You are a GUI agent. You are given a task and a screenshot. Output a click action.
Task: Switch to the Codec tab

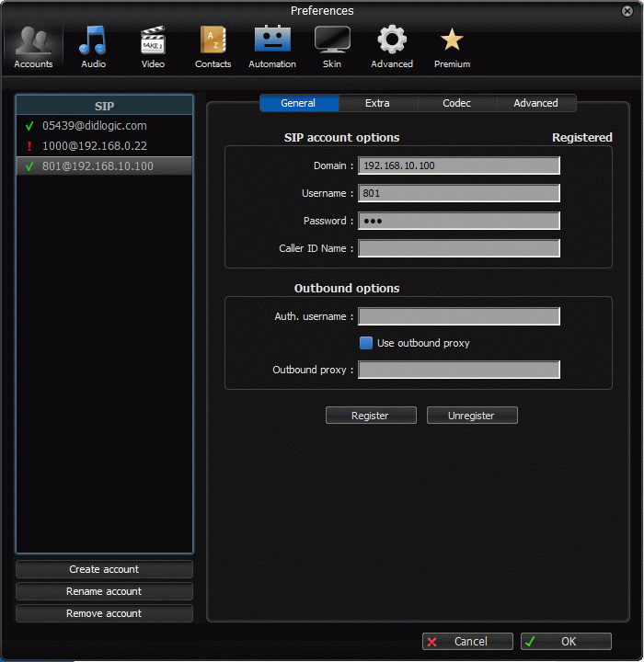coord(457,103)
